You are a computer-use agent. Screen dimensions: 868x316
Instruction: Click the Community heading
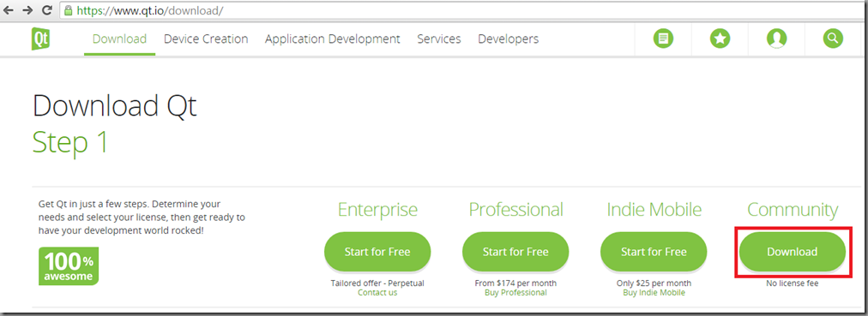coord(793,211)
